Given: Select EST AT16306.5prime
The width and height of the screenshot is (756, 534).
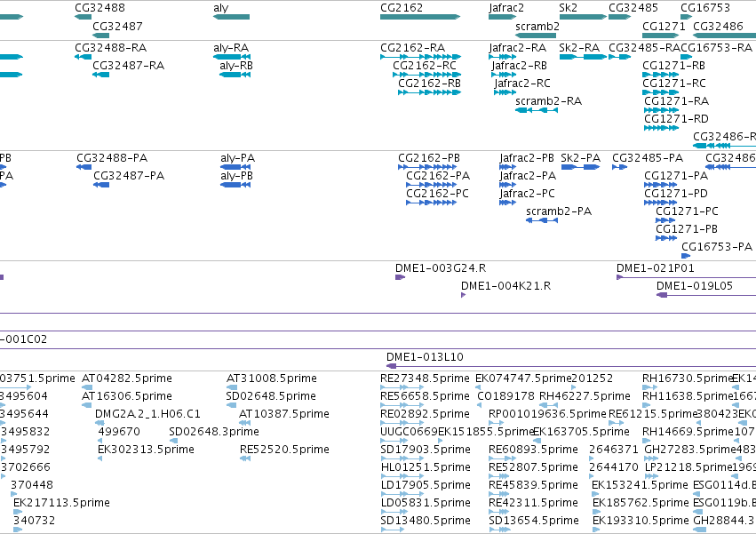Looking at the screenshot, I should pyautogui.click(x=87, y=405).
